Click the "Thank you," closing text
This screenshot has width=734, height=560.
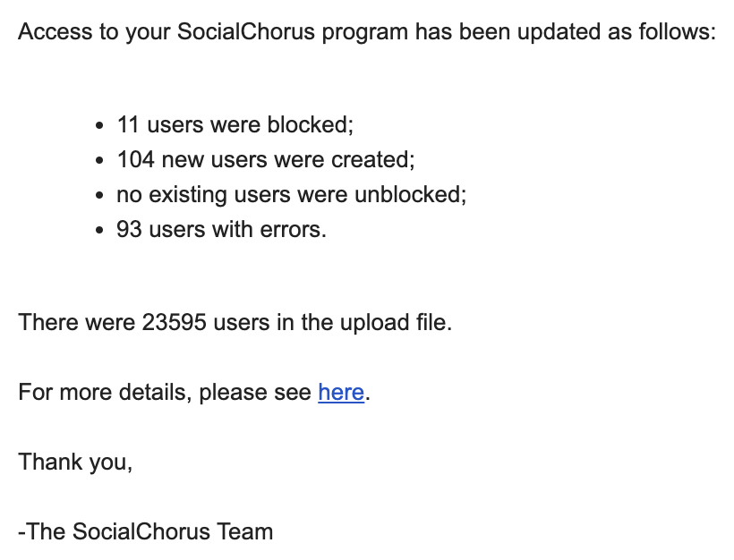[x=75, y=462]
